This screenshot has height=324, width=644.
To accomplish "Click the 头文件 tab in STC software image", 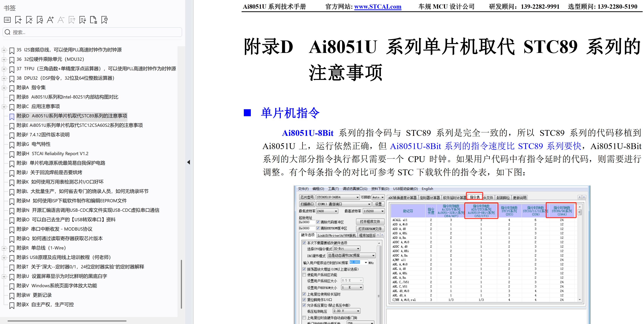I will (488, 198).
